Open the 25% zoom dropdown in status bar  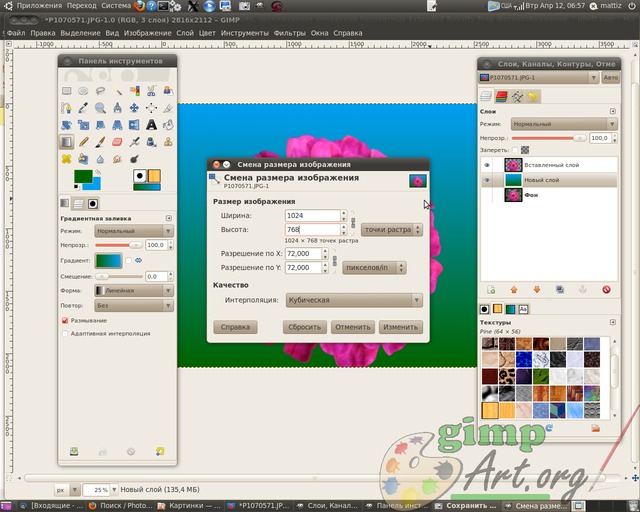pyautogui.click(x=114, y=490)
